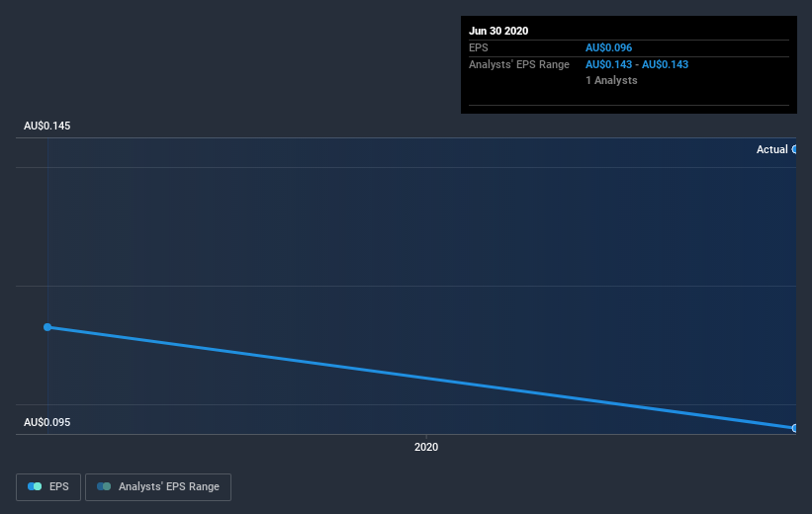Screen dimensions: 812x514
Task: Click the AU$0.145 y-axis label
Action: tap(47, 126)
